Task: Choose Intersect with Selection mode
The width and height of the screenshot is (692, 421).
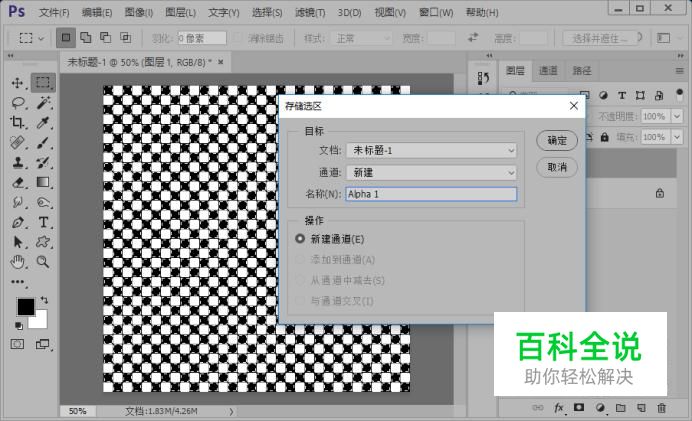Action: [x=126, y=38]
